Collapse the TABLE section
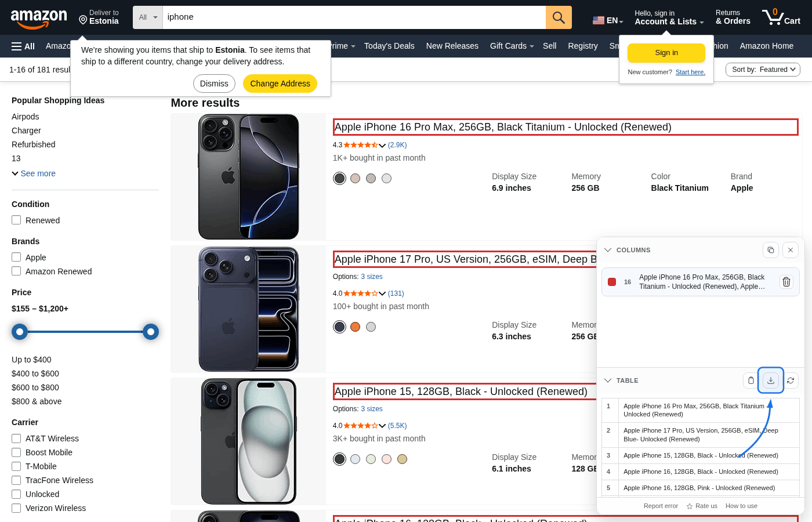The height and width of the screenshot is (522, 812). click(608, 380)
